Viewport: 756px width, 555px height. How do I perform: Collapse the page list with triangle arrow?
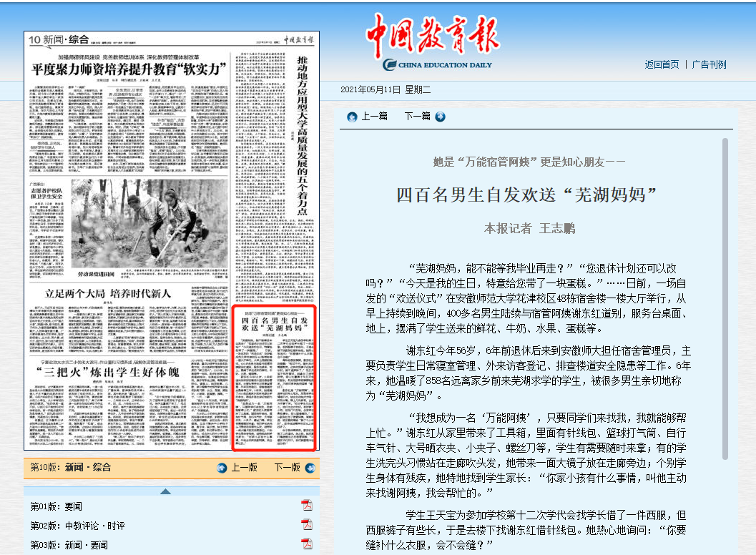tap(165, 491)
